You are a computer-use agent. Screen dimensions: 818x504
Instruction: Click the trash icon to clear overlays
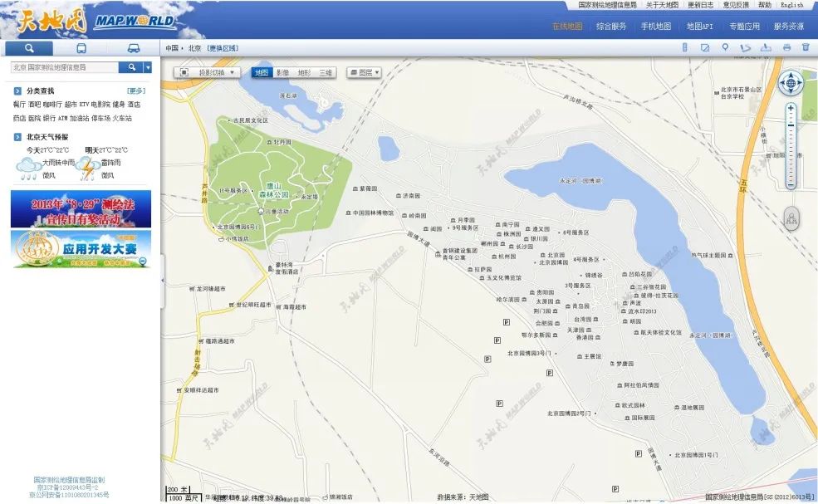pos(806,47)
